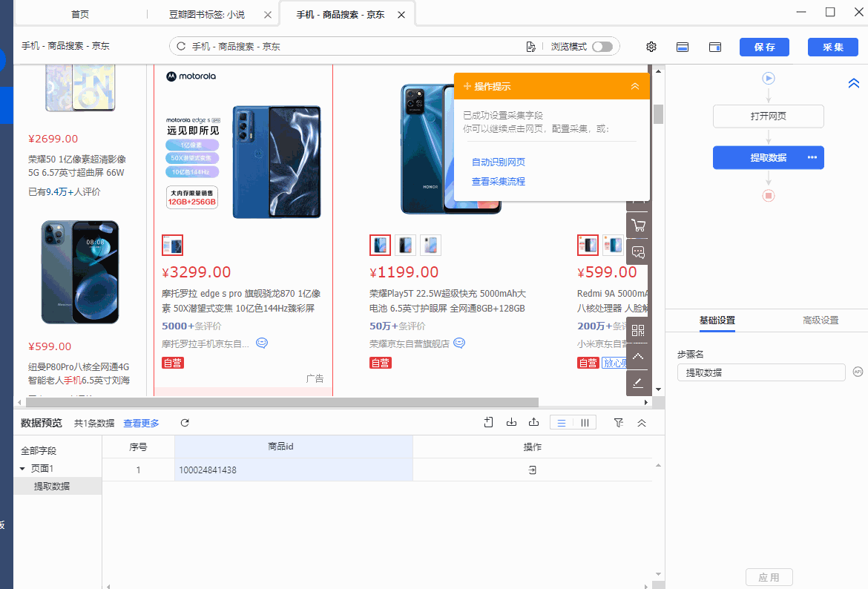Click the 采集 collect button
Image resolution: width=868 pixels, height=589 pixels.
click(x=832, y=47)
